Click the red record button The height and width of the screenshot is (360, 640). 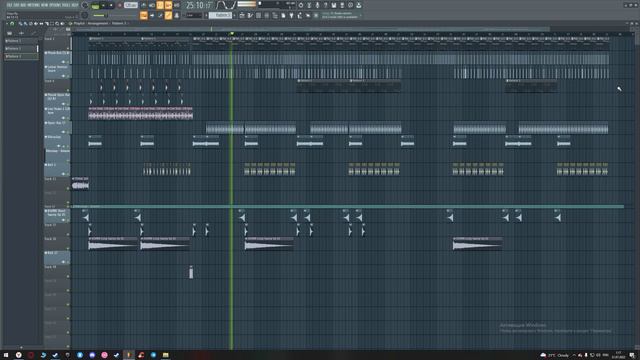(120, 5)
